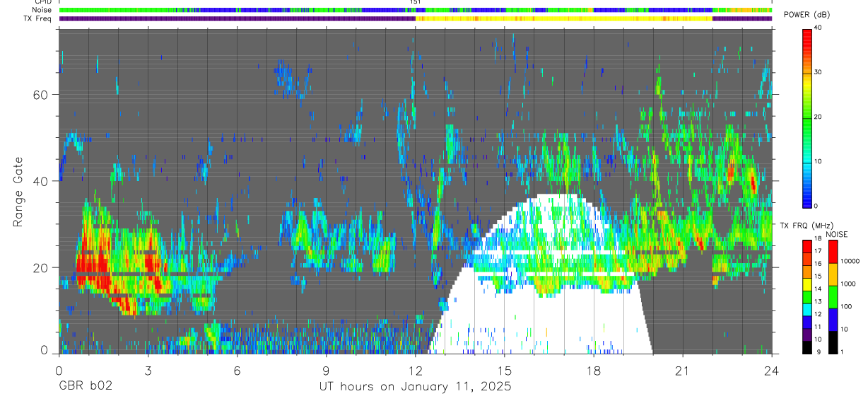Viewport: 868px width, 401px height.
Task: Select the 24 label on UT hours axis
Action: (771, 371)
